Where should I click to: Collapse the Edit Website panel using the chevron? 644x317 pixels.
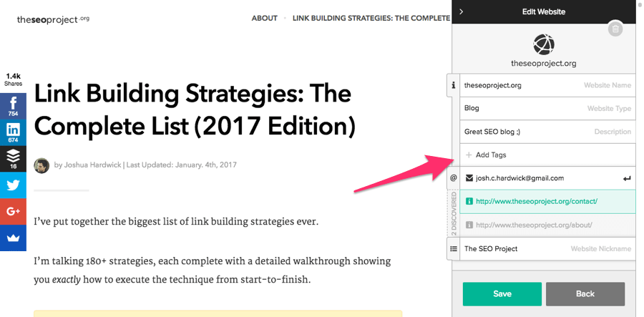pos(462,11)
